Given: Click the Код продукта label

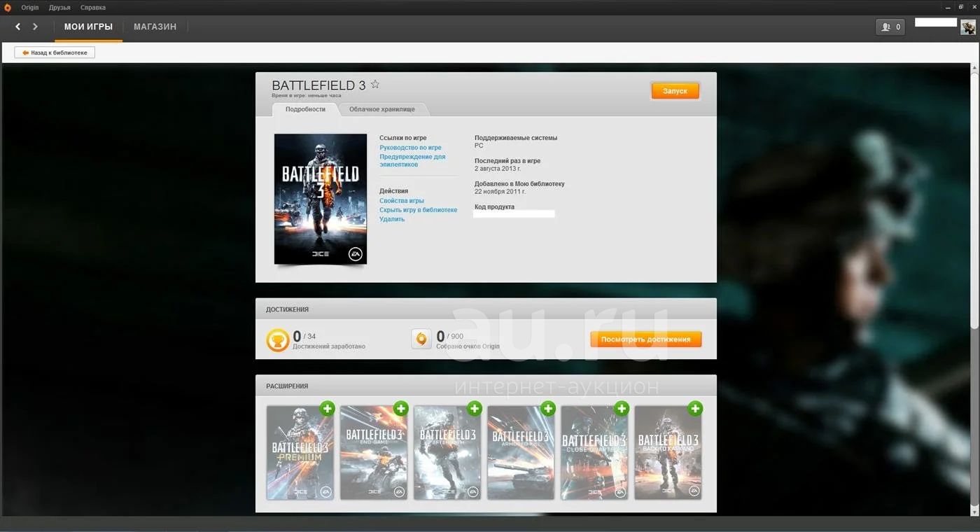Looking at the screenshot, I should (x=494, y=207).
